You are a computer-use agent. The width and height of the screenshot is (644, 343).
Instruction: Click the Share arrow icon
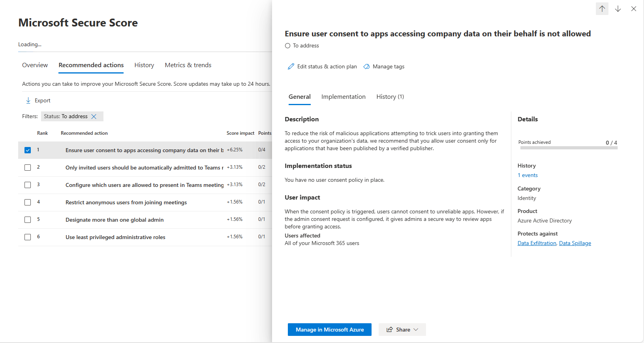point(390,330)
